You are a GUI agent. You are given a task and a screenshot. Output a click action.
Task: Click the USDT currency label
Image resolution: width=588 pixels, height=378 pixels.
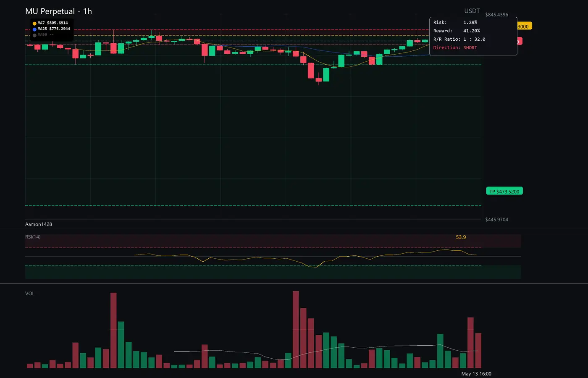click(472, 11)
